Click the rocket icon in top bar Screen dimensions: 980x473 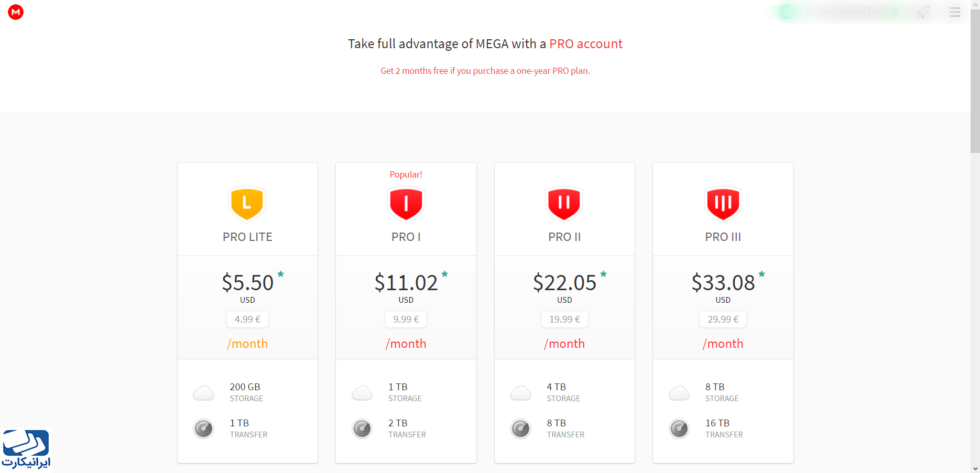click(923, 12)
